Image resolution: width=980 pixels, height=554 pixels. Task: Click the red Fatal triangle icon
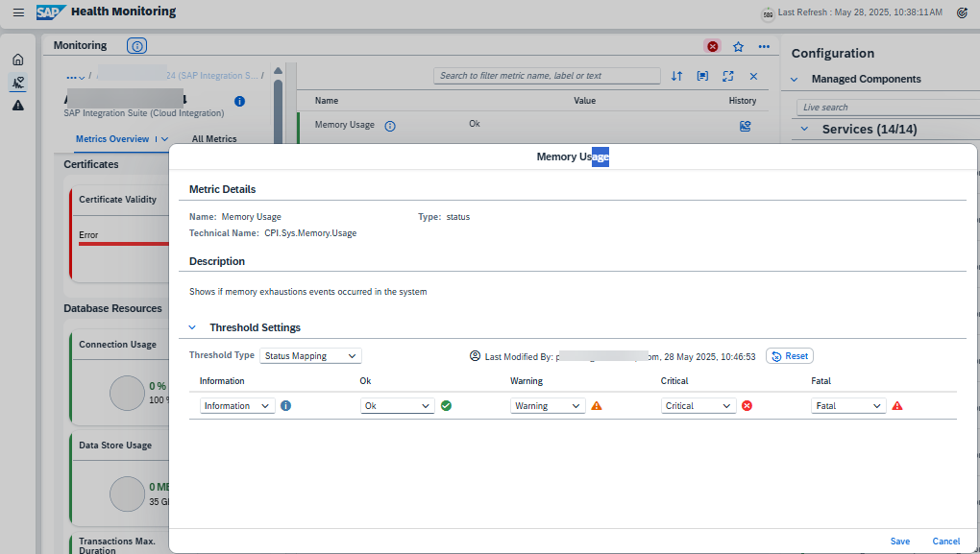897,405
